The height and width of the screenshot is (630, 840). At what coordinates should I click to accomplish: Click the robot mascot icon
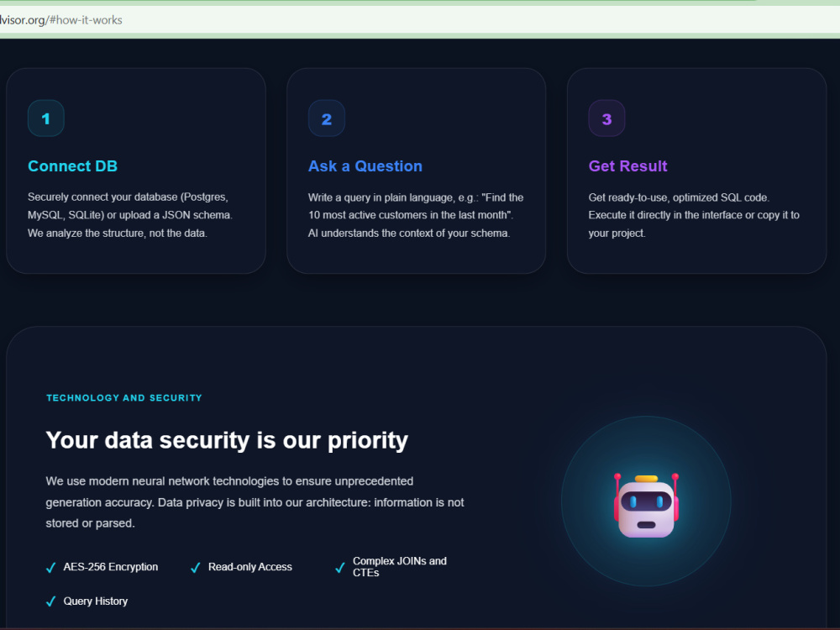[646, 506]
